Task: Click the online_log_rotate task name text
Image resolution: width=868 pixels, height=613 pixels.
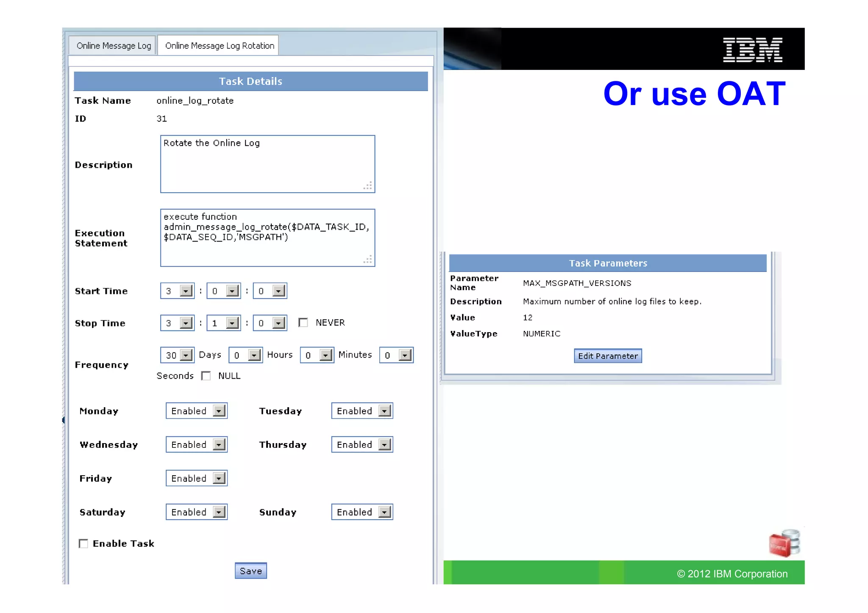Action: (x=195, y=101)
